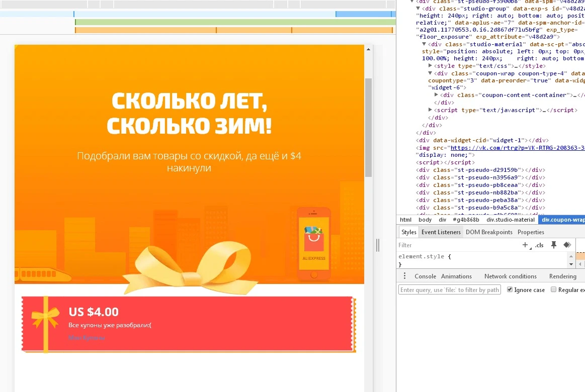Select the st-pseudo-pb8ceaa div row
The width and height of the screenshot is (585, 392).
(480, 185)
